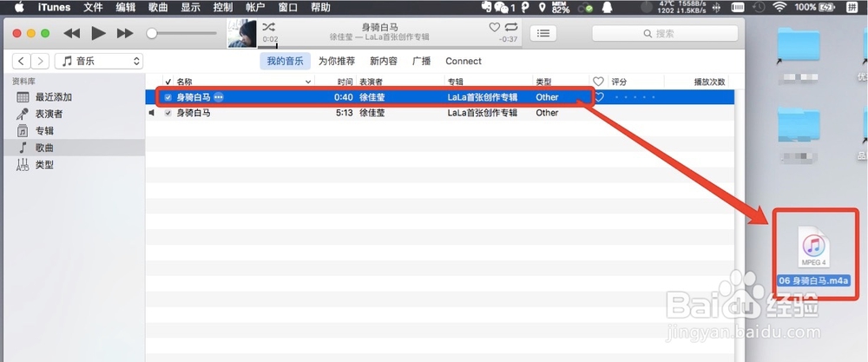Adjust the volume slider knob
The height and width of the screenshot is (362, 868).
click(x=151, y=34)
